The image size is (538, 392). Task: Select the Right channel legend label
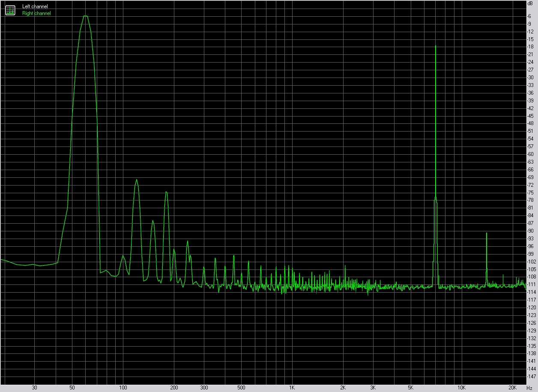[36, 13]
